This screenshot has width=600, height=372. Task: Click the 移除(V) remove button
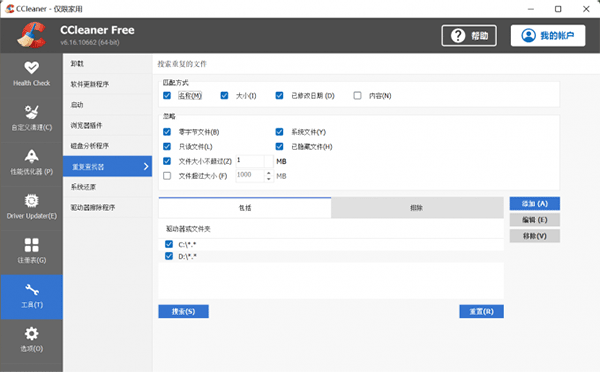[x=535, y=236]
